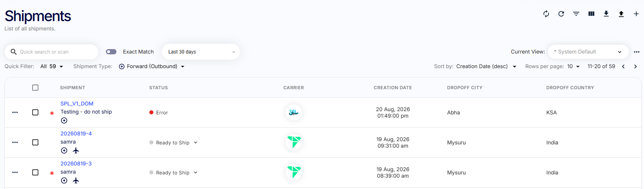Screen dimensions: 644x189
Task: Click the download shipments icon
Action: pos(606,14)
